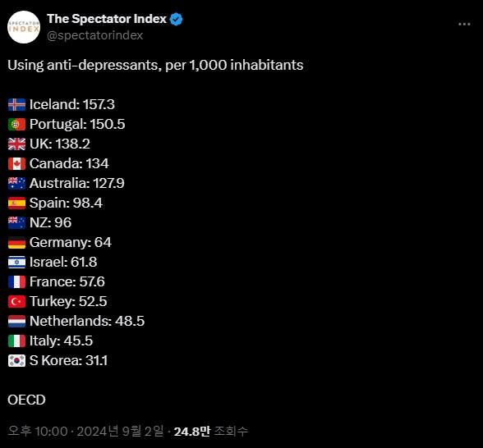483x448 pixels.
Task: Click the Italy flag emoji
Action: 16,341
